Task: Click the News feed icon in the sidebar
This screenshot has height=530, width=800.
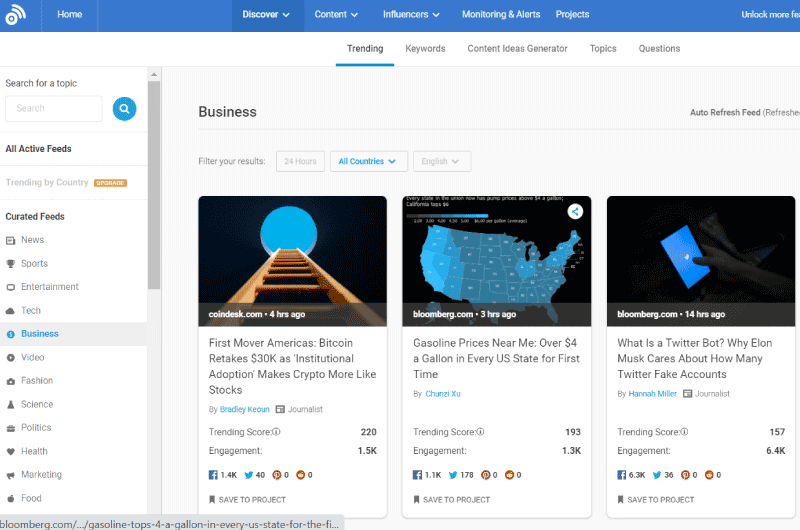Action: click(10, 240)
